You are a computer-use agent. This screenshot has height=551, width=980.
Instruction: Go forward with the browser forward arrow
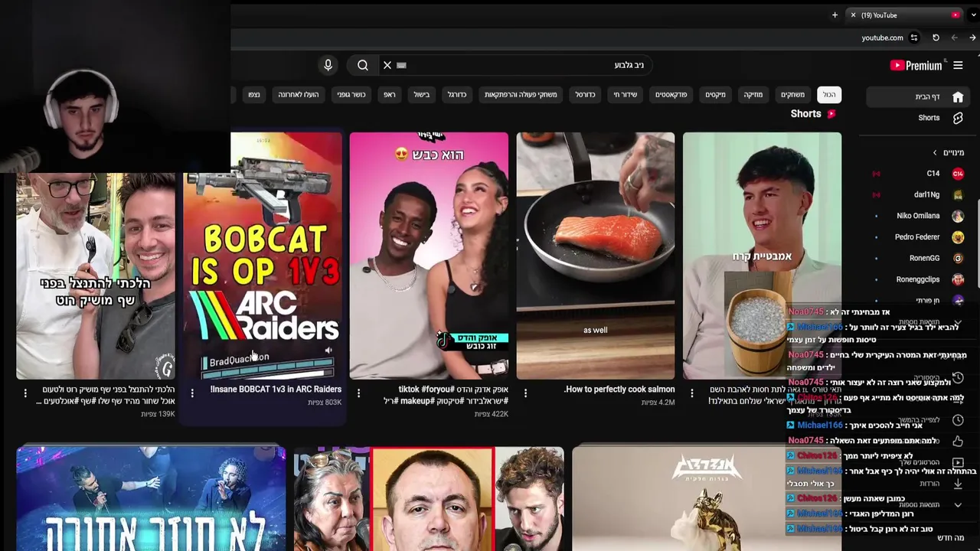pos(954,37)
